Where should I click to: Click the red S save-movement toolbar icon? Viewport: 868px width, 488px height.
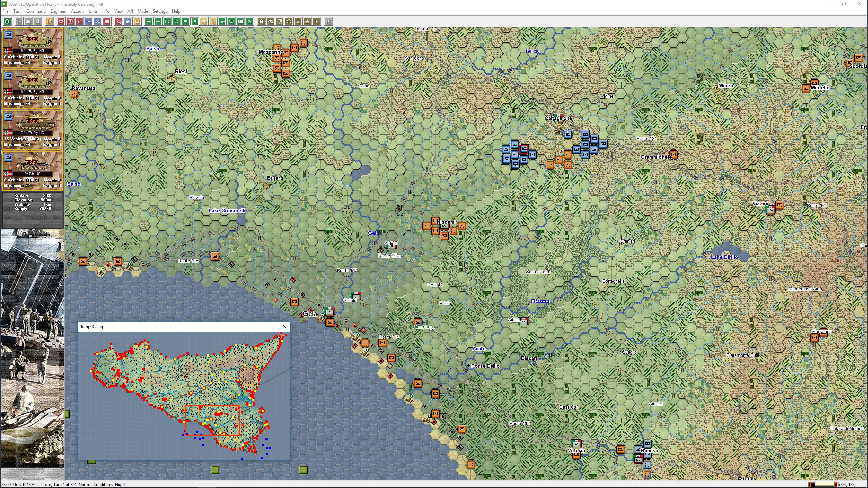tap(70, 22)
